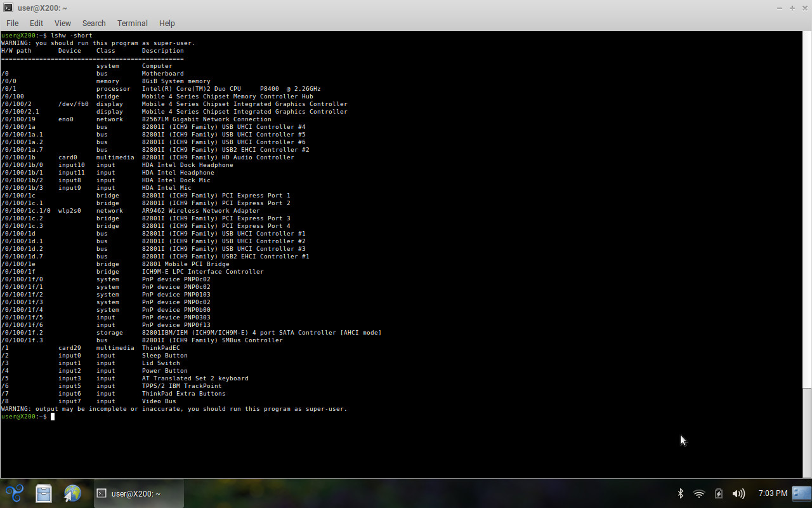Viewport: 812px width, 508px height.
Task: Click the '/dev/fb0' device entry
Action: point(74,104)
